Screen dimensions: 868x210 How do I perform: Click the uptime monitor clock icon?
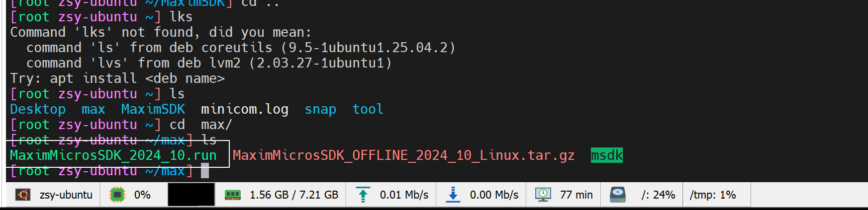[543, 195]
